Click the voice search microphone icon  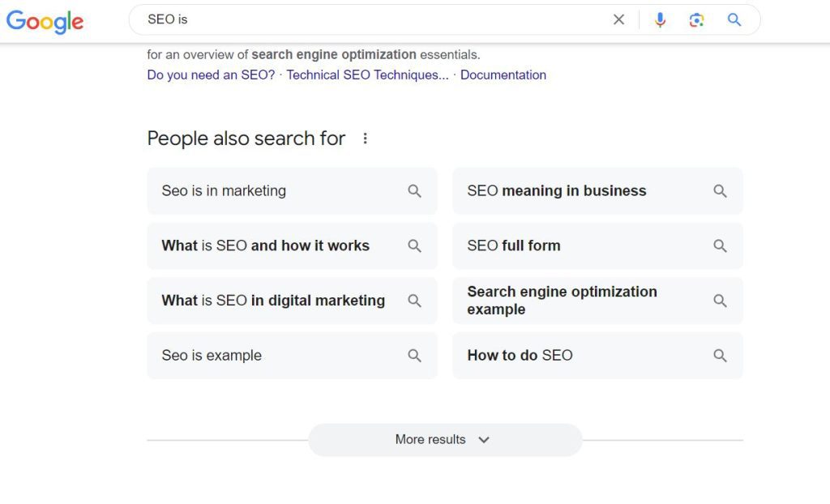tap(660, 19)
